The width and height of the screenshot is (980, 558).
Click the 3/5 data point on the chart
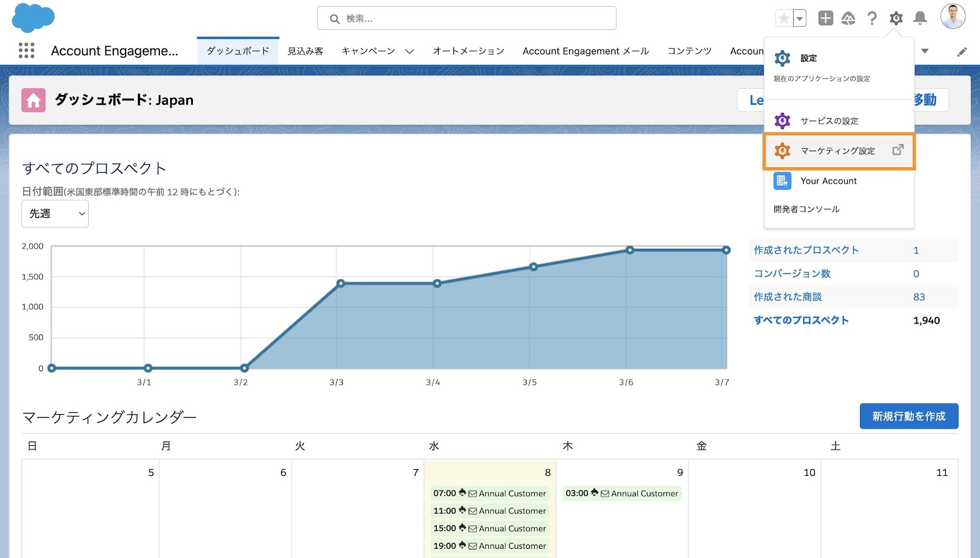pyautogui.click(x=533, y=266)
